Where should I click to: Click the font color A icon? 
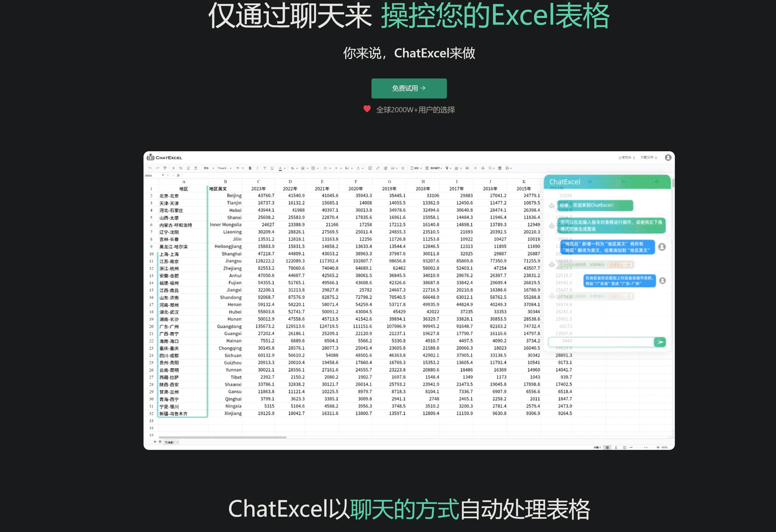(281, 169)
